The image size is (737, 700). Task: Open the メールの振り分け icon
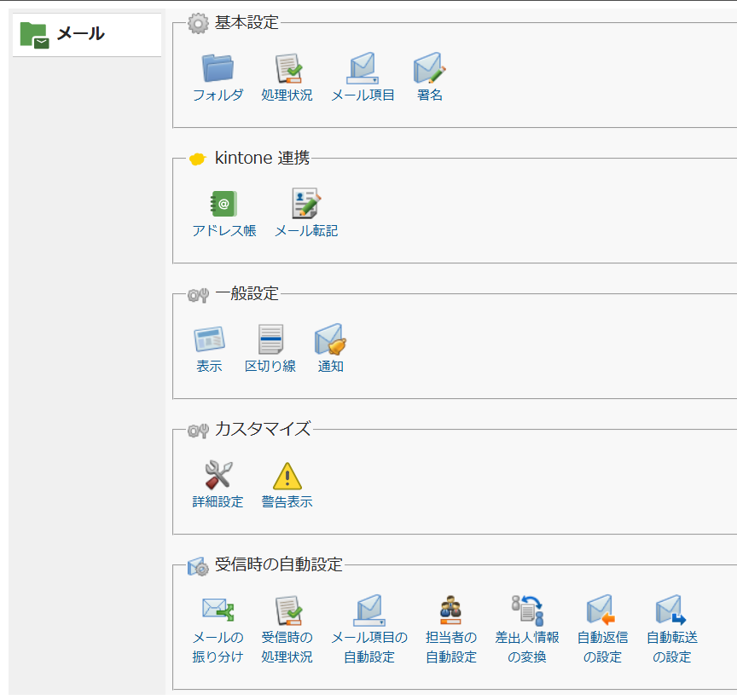click(x=218, y=610)
